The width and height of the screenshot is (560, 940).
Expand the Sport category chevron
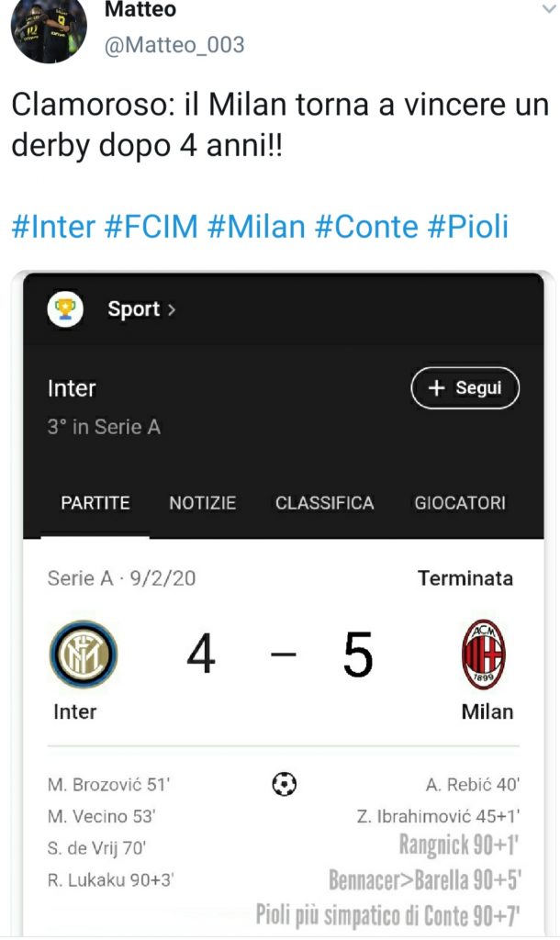click(172, 310)
